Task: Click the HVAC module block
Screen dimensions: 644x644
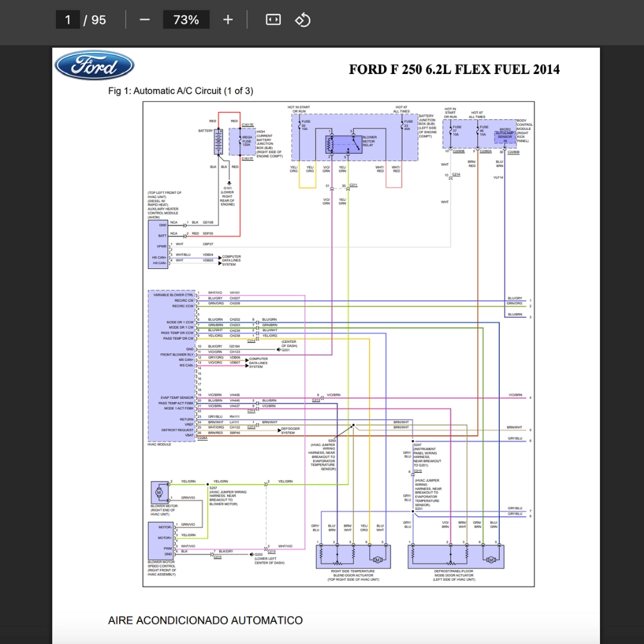Action: click(x=172, y=366)
